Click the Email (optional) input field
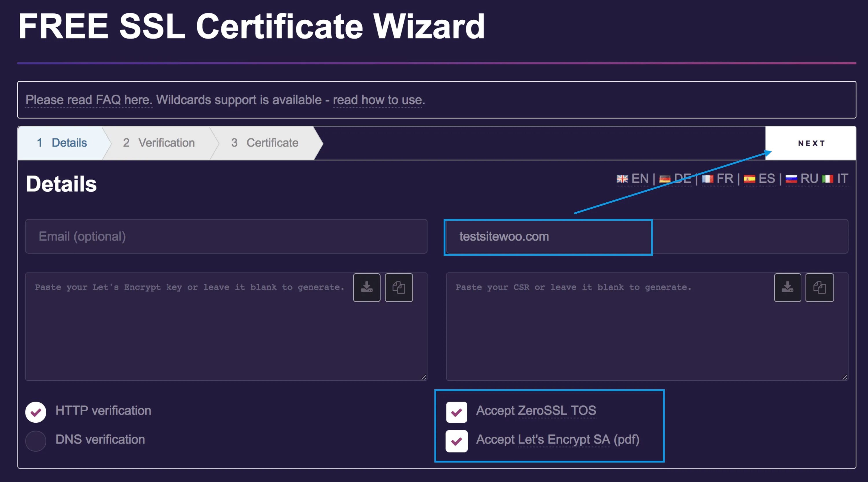The width and height of the screenshot is (868, 482). [x=226, y=237]
